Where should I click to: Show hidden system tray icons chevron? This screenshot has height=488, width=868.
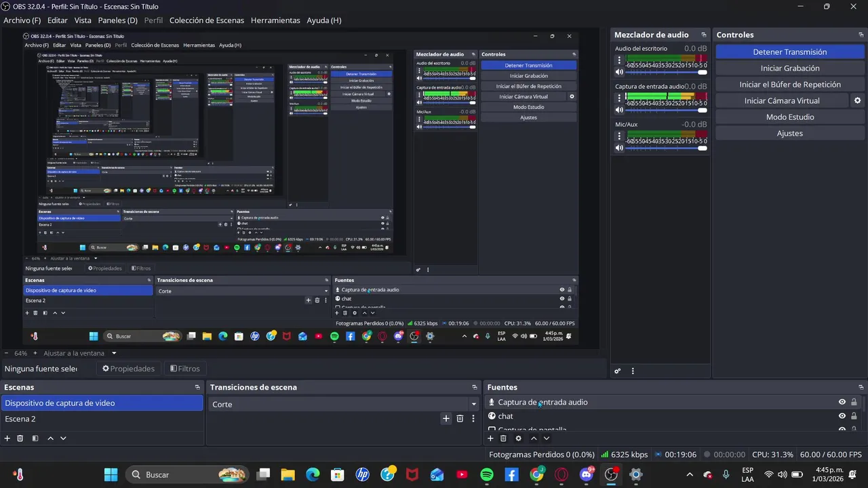pyautogui.click(x=690, y=474)
